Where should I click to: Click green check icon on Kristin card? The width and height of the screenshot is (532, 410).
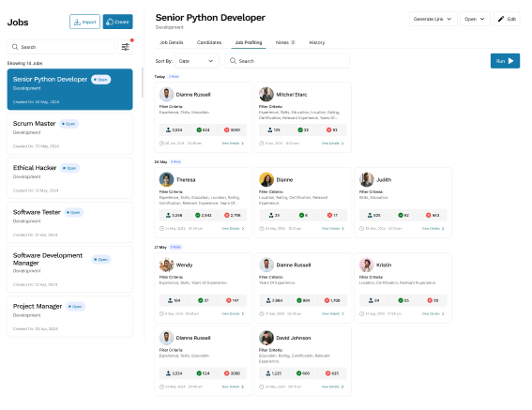(x=401, y=300)
